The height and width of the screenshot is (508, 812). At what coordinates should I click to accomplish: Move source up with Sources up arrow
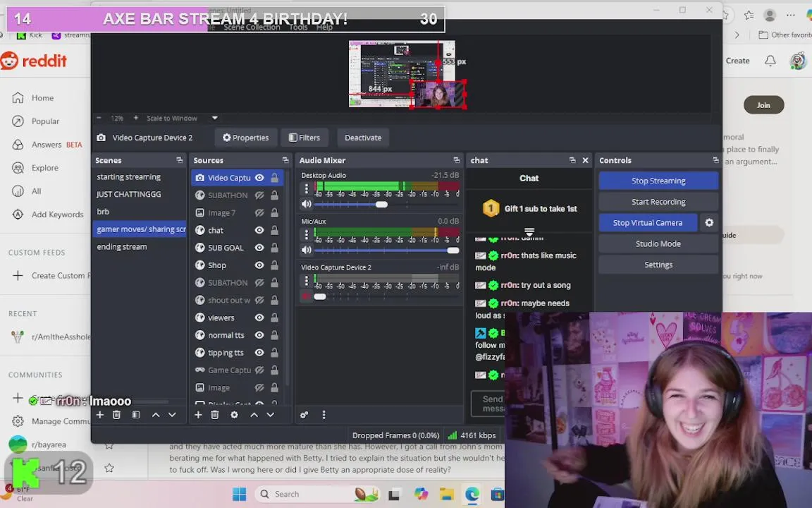coord(254,415)
